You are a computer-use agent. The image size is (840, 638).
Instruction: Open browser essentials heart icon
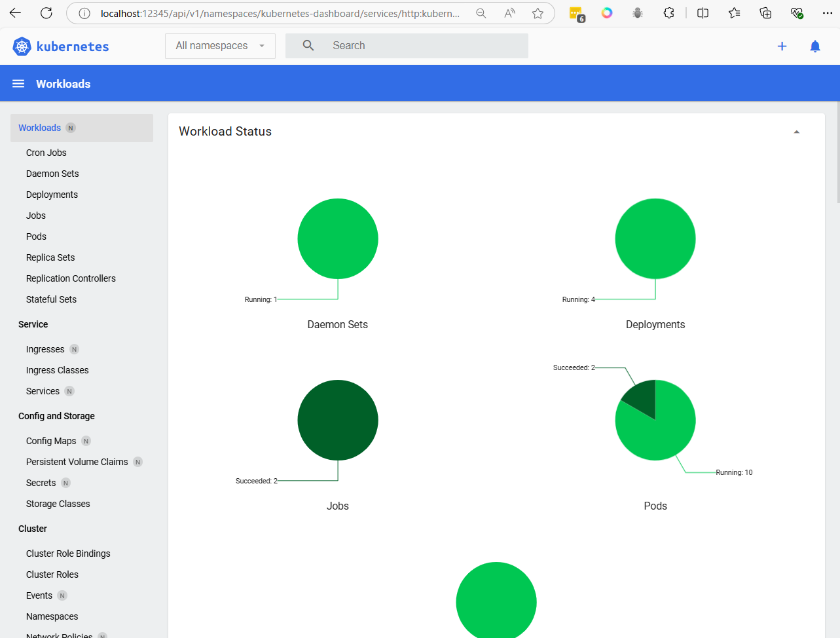[x=797, y=13]
